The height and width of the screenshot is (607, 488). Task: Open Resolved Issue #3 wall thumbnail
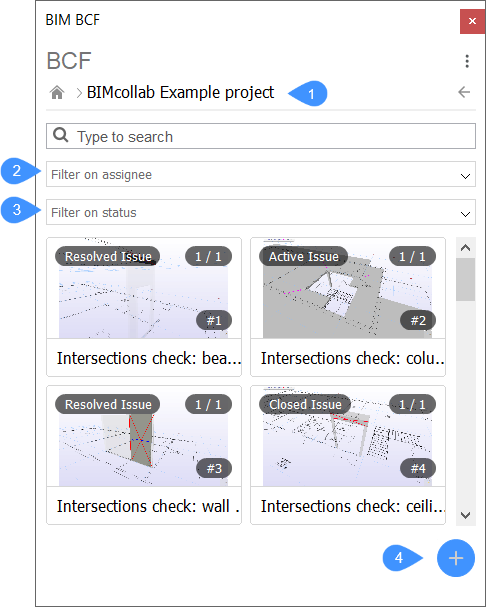click(x=144, y=436)
